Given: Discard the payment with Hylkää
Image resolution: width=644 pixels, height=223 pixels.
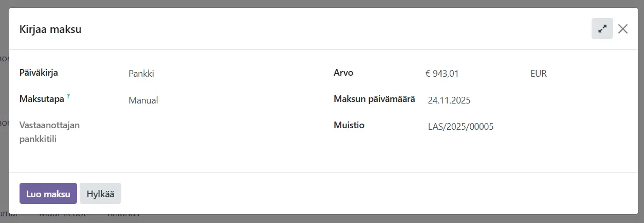Looking at the screenshot, I should tap(100, 194).
